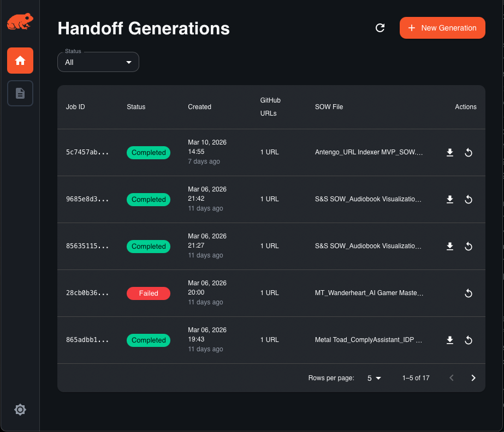Click job ID 28cb0b36...
504x432 pixels.
(x=87, y=293)
